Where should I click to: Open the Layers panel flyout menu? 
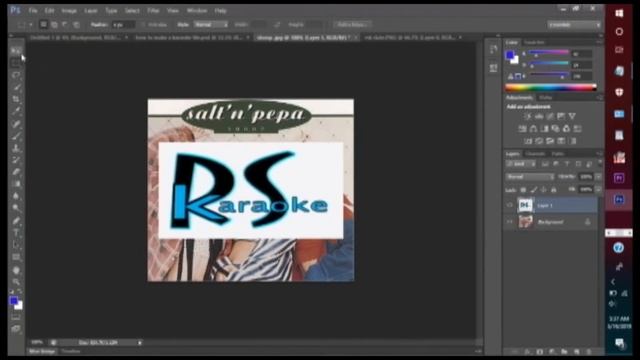click(x=599, y=154)
